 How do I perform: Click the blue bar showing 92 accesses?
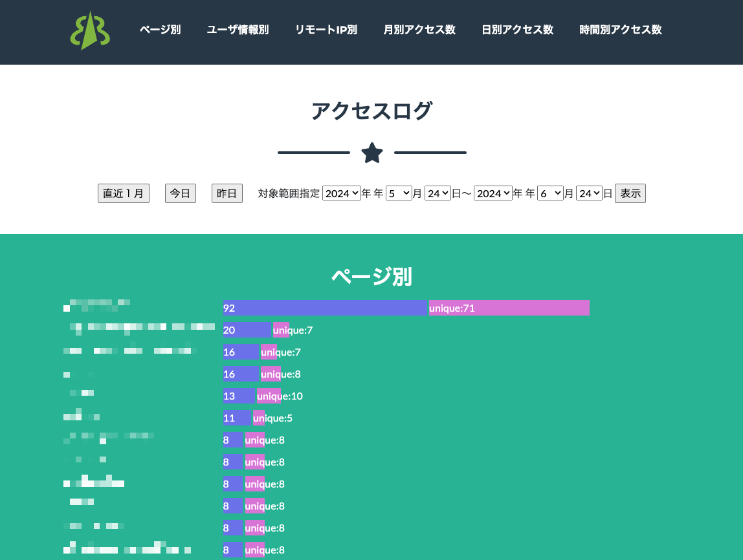coord(325,308)
